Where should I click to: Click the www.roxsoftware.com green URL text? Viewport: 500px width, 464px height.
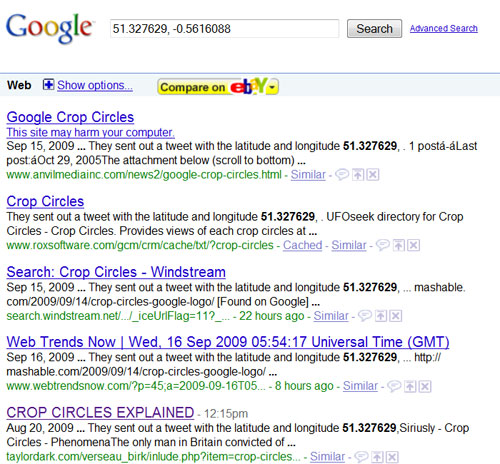pyautogui.click(x=140, y=245)
